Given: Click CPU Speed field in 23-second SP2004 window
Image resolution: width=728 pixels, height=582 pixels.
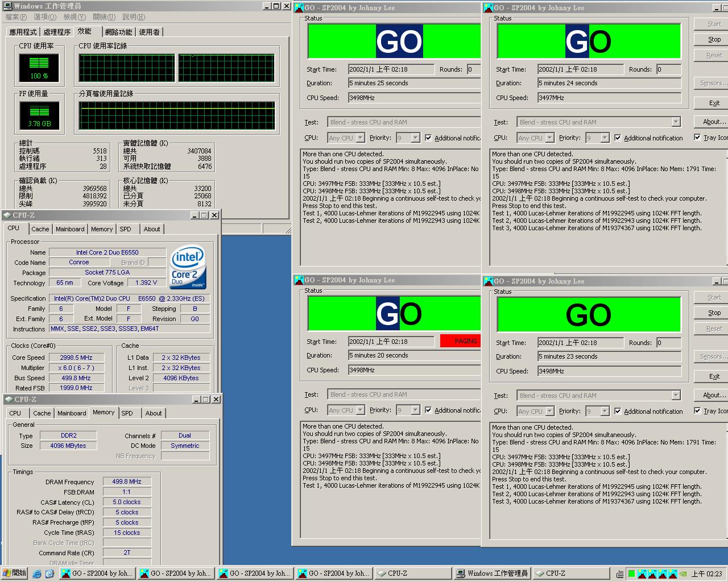Looking at the screenshot, I should coord(609,371).
